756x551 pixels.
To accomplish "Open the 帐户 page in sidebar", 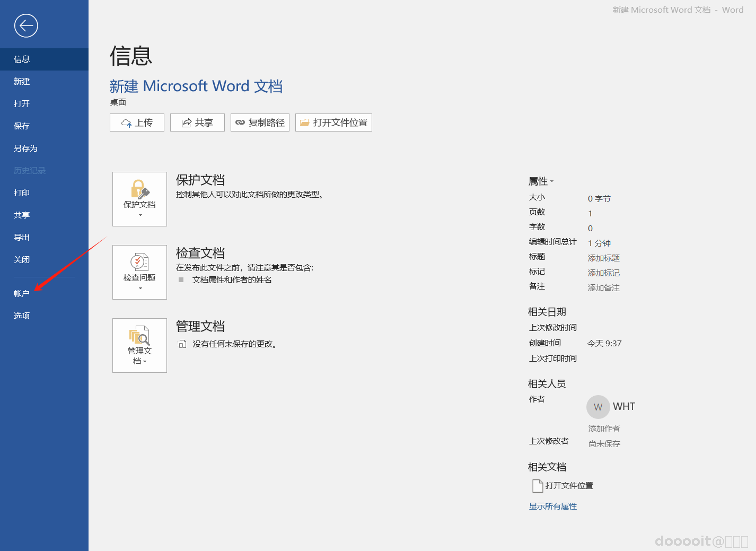I will coord(44,293).
